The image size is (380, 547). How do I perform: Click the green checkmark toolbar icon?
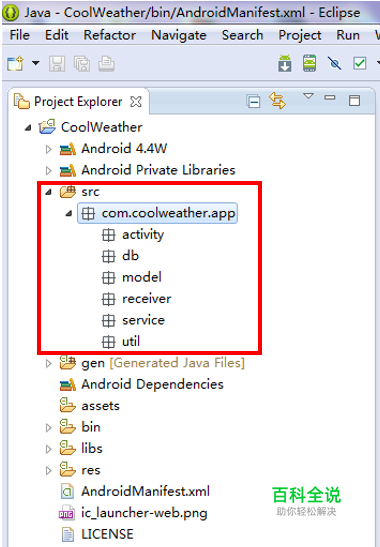359,63
